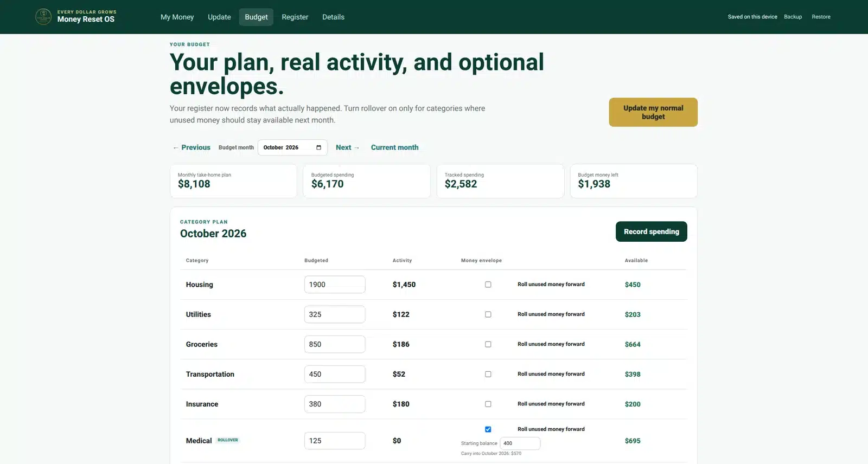Viewport: 868px width, 464px height.
Task: Click the Insurance activity amount $180
Action: point(401,404)
